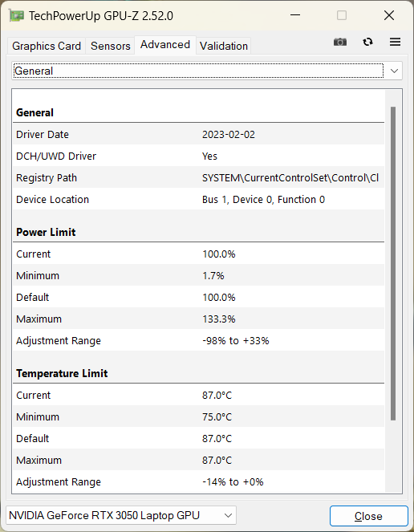Switch to the Graphics Card tab
The image size is (414, 532).
(47, 46)
